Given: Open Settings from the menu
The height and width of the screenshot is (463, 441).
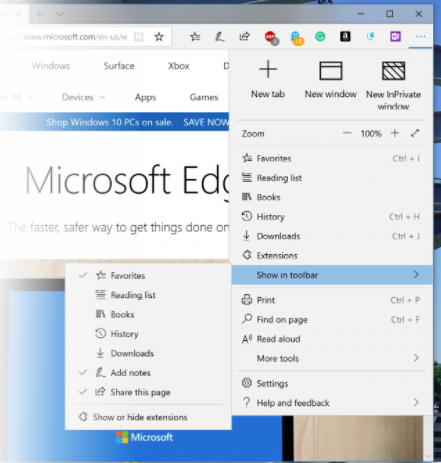Looking at the screenshot, I should click(331, 383).
